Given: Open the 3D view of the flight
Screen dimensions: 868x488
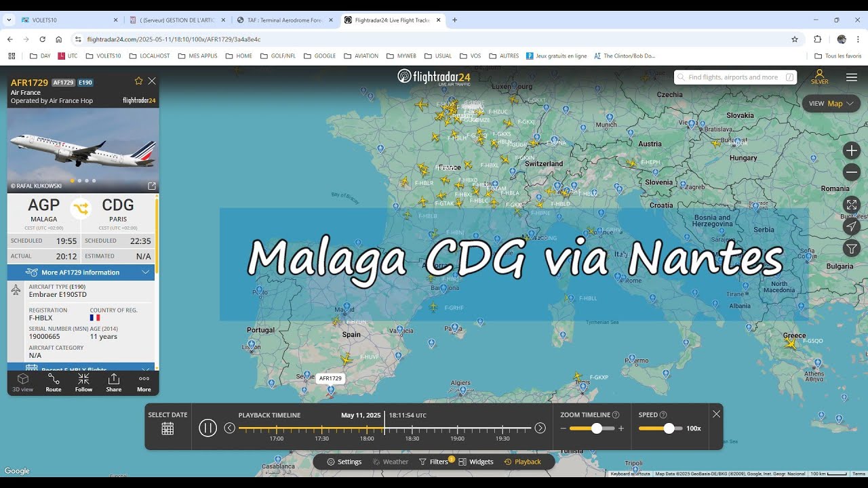Looking at the screenshot, I should point(23,383).
